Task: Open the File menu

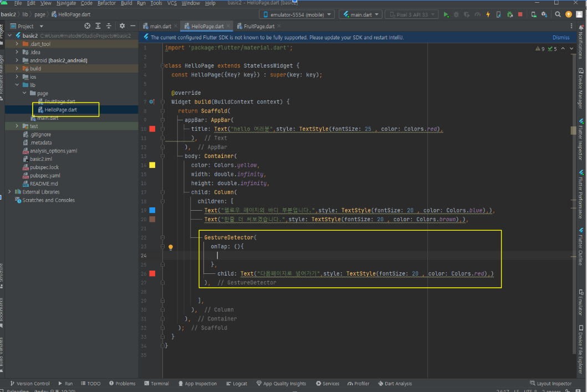Action: click(x=18, y=3)
